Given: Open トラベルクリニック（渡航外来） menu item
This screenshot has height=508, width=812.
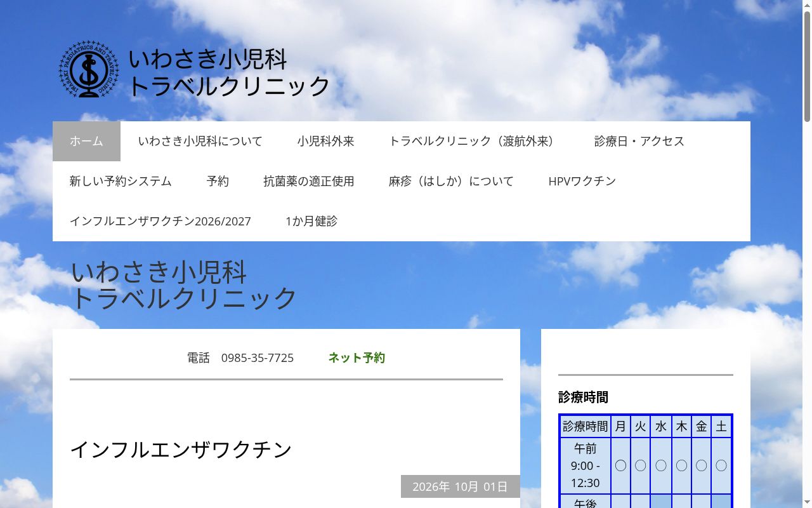Looking at the screenshot, I should (474, 141).
